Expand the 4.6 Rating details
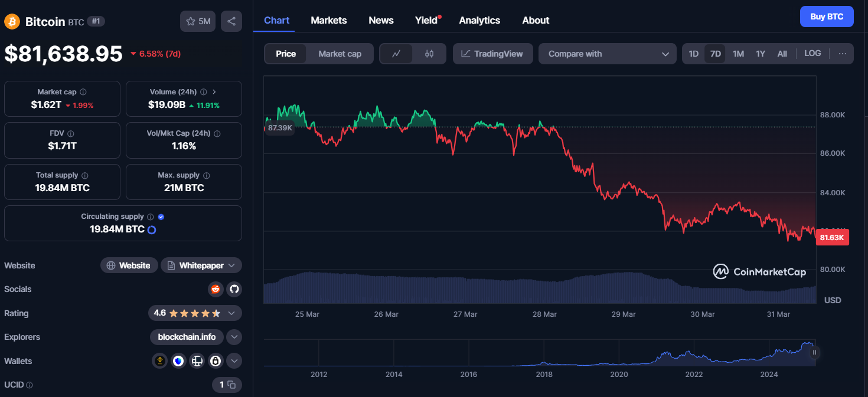868x397 pixels. point(195,313)
